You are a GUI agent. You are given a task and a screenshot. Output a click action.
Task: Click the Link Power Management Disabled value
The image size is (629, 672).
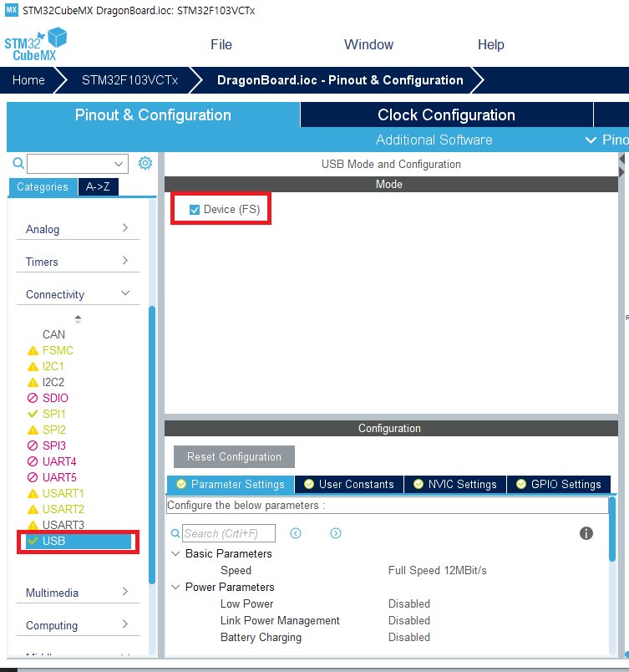(409, 620)
